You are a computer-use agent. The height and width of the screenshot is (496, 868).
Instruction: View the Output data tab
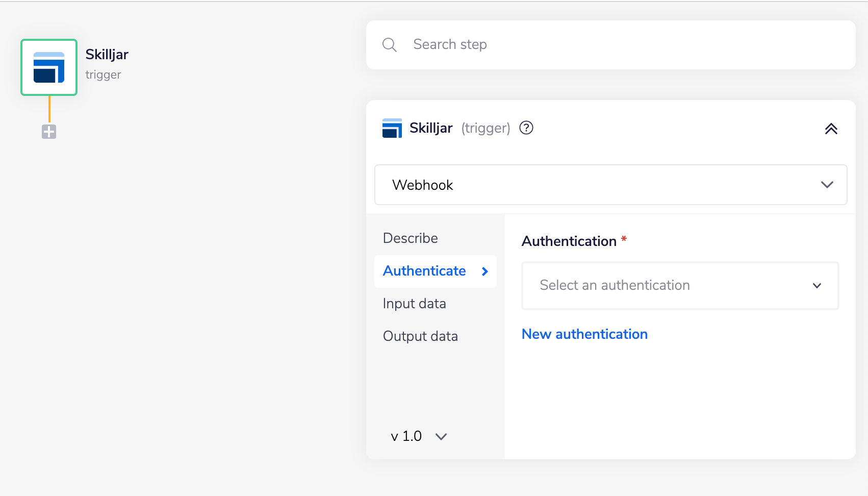421,336
